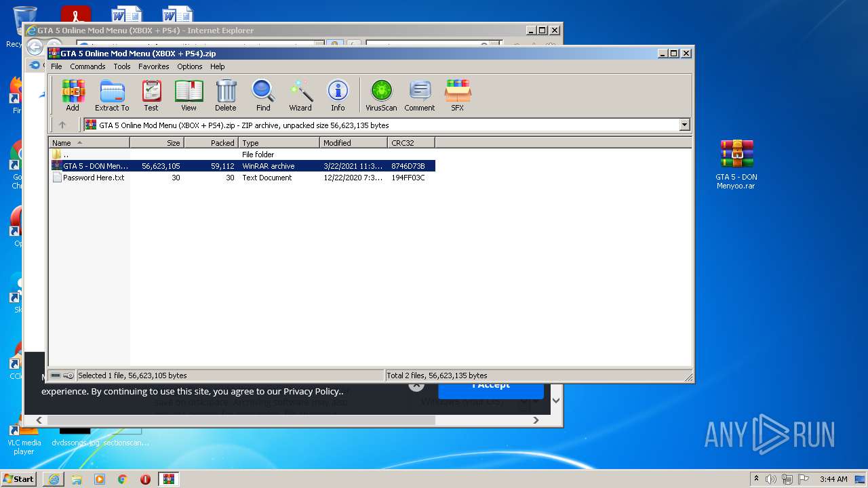Screen dimensions: 868x488
Task: Sort the list by the Size column header
Action: [x=157, y=143]
